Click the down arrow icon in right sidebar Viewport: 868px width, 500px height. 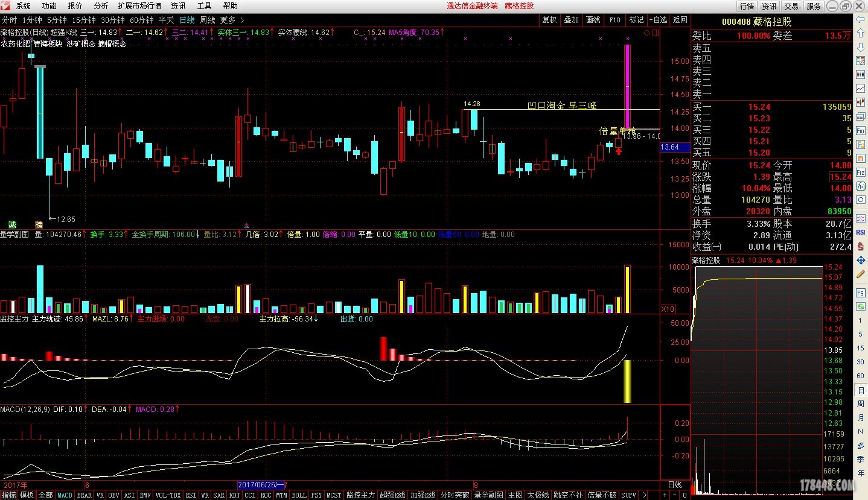[x=861, y=46]
